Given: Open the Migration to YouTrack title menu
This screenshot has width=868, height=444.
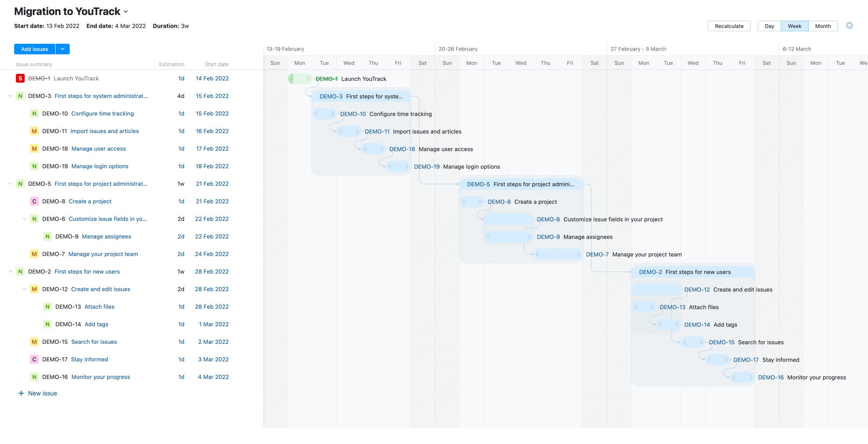Looking at the screenshot, I should pos(126,12).
